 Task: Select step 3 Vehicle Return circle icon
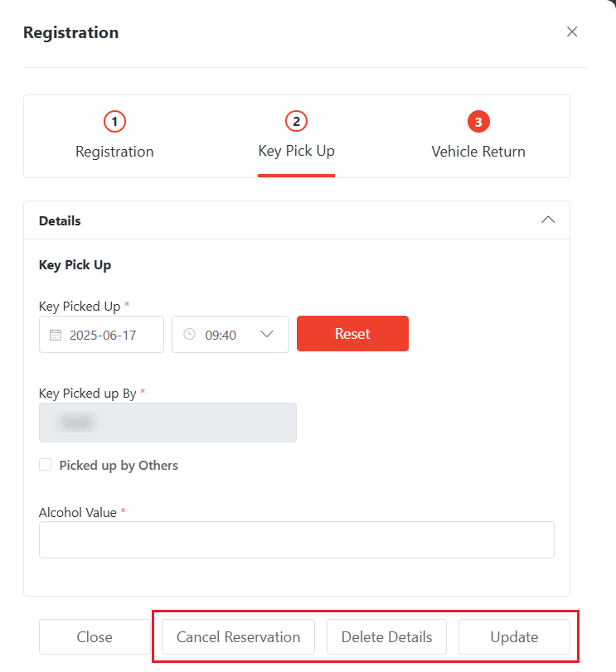pos(478,121)
